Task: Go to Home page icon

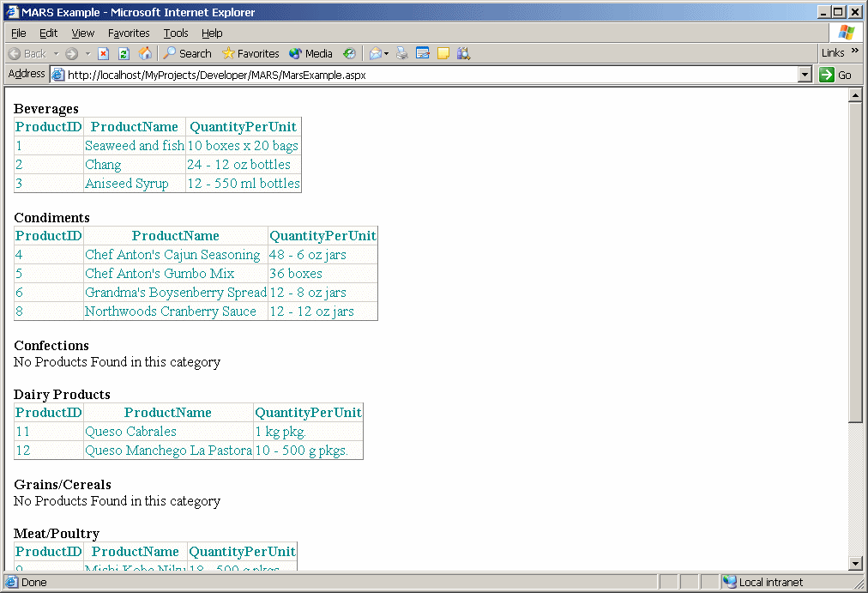Action: (145, 54)
